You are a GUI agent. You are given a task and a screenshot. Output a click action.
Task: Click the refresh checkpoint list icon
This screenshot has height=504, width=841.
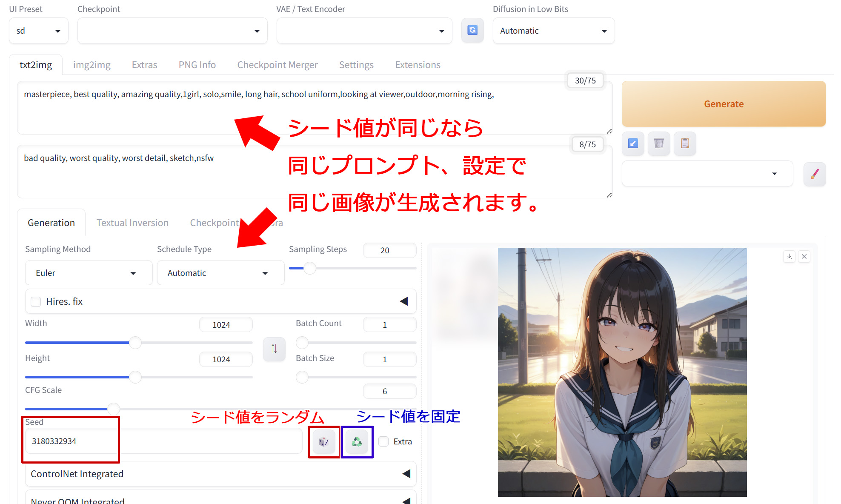point(472,30)
